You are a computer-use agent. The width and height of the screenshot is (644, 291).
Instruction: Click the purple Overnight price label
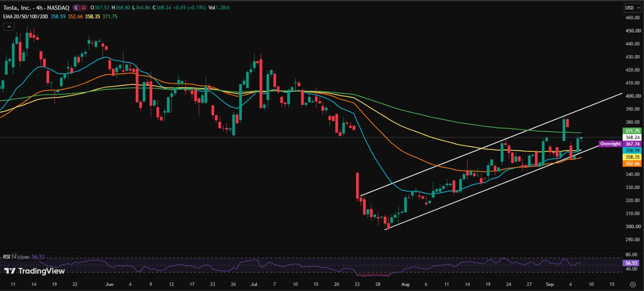pos(610,144)
